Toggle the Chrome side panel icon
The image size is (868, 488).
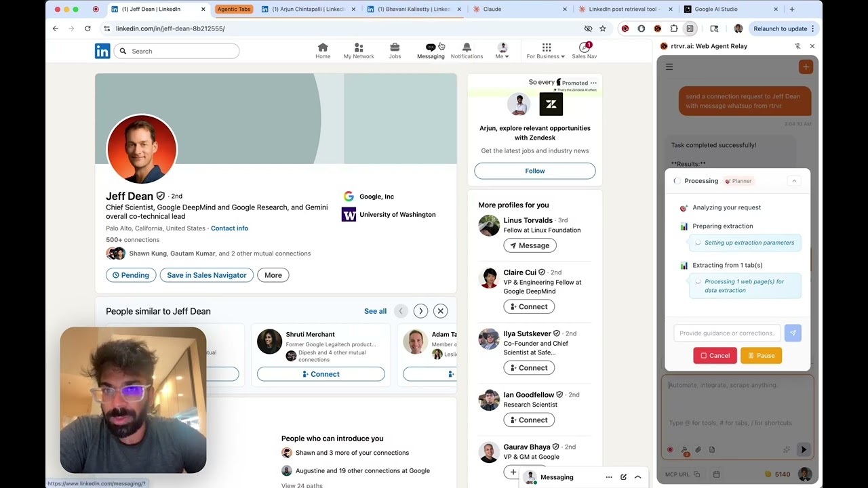pyautogui.click(x=690, y=28)
